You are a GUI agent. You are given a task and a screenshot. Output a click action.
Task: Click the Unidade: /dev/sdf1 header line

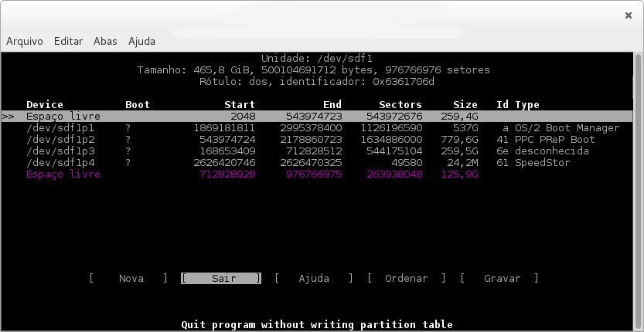click(x=317, y=58)
